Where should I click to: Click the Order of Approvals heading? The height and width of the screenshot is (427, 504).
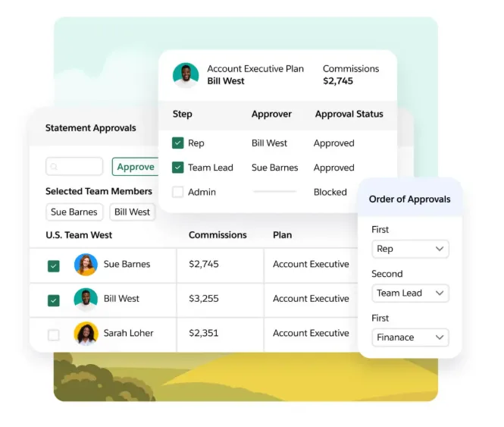pos(409,199)
